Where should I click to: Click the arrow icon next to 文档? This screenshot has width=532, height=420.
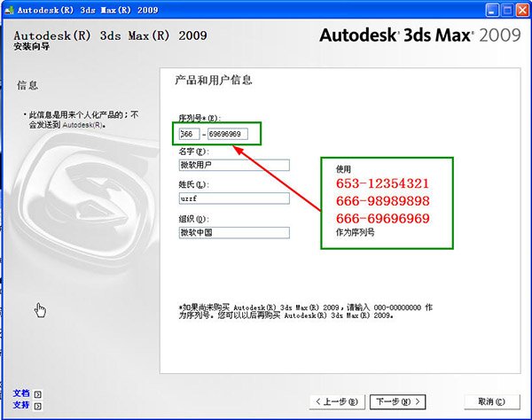pyautogui.click(x=38, y=394)
